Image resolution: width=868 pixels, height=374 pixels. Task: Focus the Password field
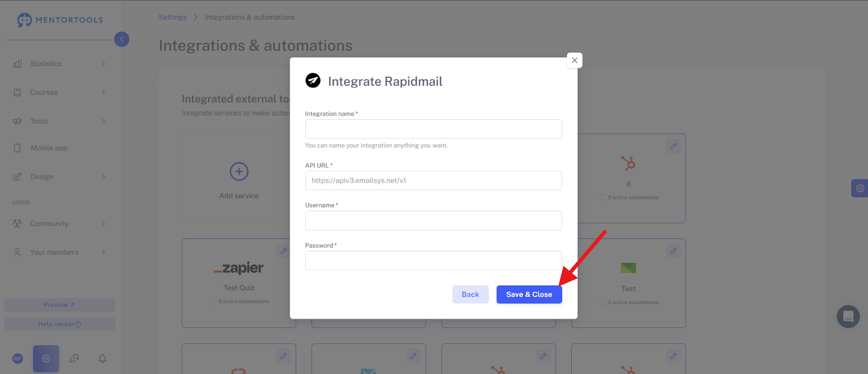[433, 260]
